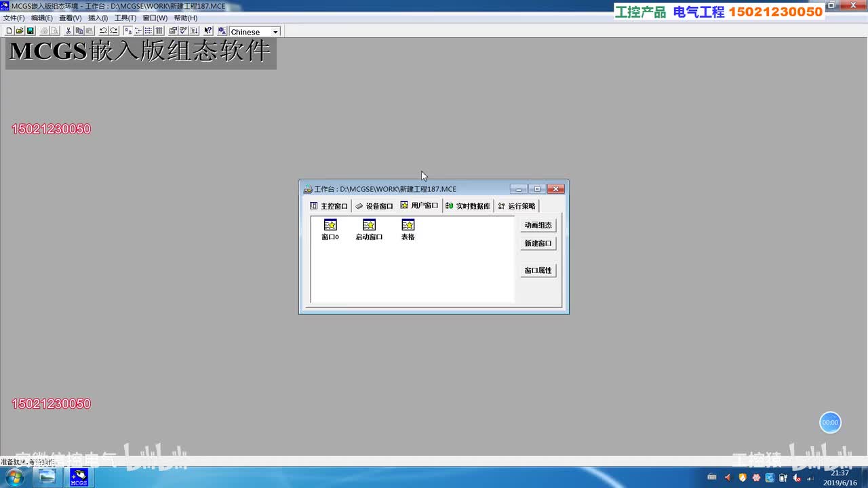This screenshot has width=868, height=488.
Task: Click the 窗口属性 button
Action: [x=538, y=270]
